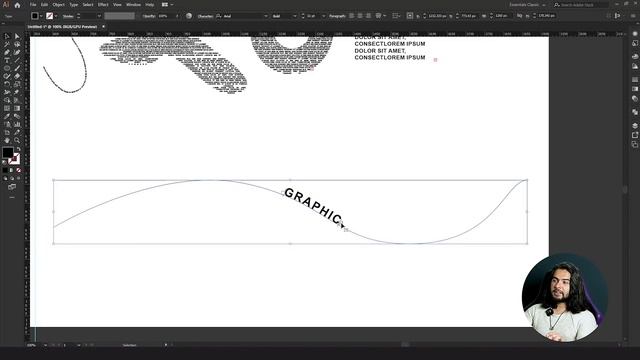Set fill mode to Gradient in toolbar

coord(11,170)
